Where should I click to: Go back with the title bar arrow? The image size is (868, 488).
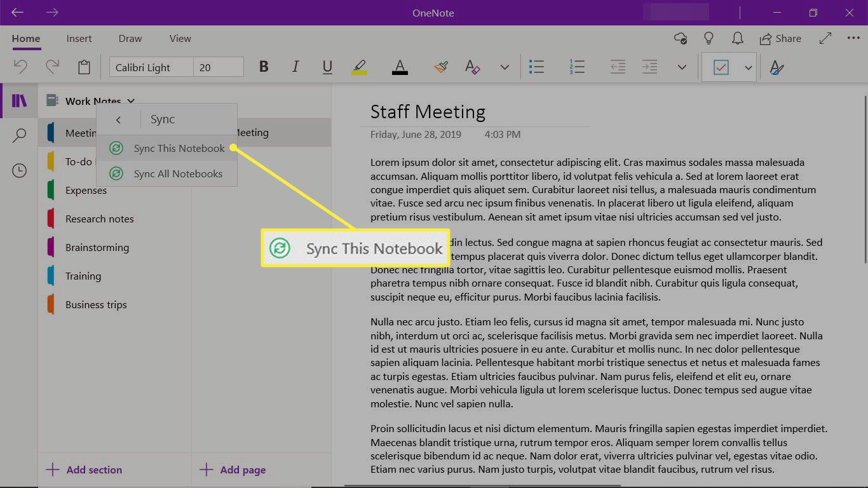[x=17, y=13]
